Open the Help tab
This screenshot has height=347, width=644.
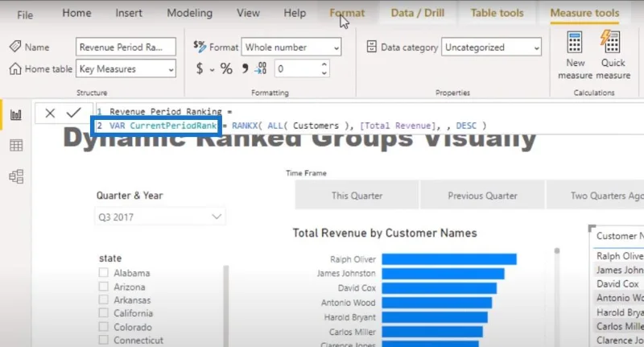(x=295, y=13)
